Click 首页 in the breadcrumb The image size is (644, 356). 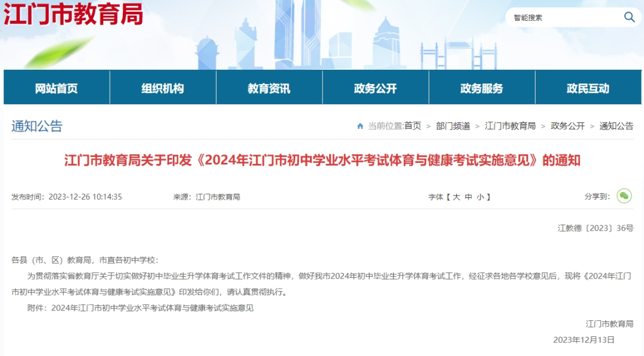413,126
